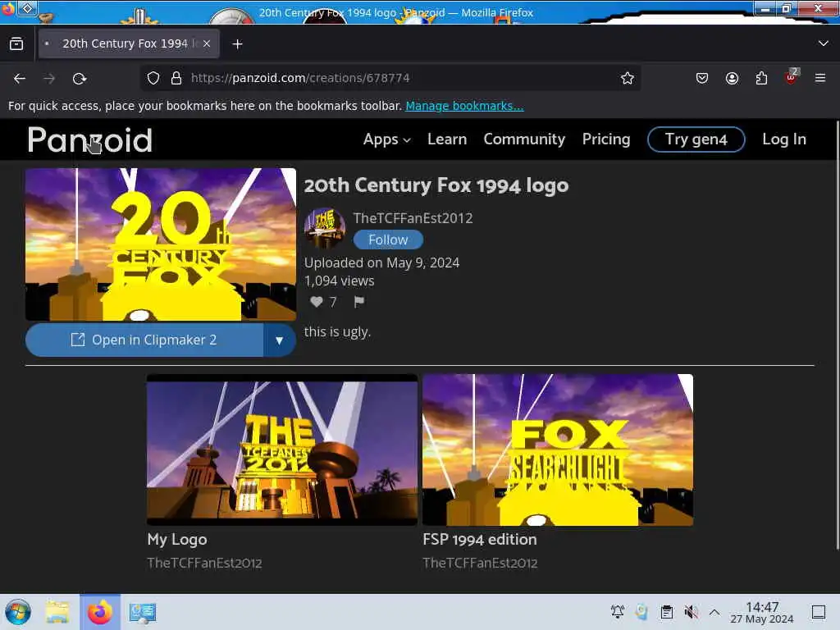The image size is (840, 630).
Task: Expand the Open in Clipmaker dropdown arrow
Action: click(x=279, y=340)
